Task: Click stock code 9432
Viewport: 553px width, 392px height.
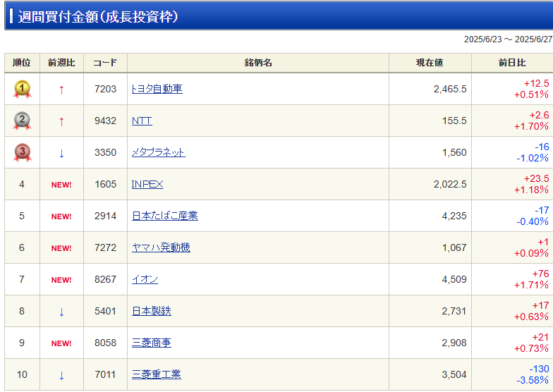Action: tap(105, 121)
